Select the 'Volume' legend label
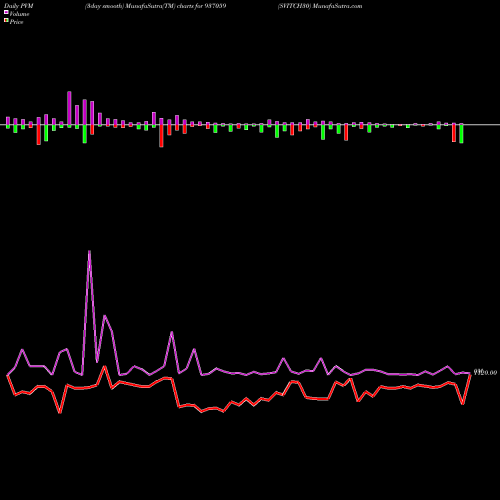 [19, 14]
